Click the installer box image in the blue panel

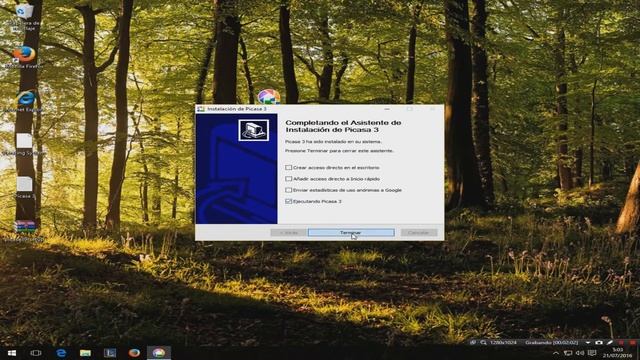point(253,130)
